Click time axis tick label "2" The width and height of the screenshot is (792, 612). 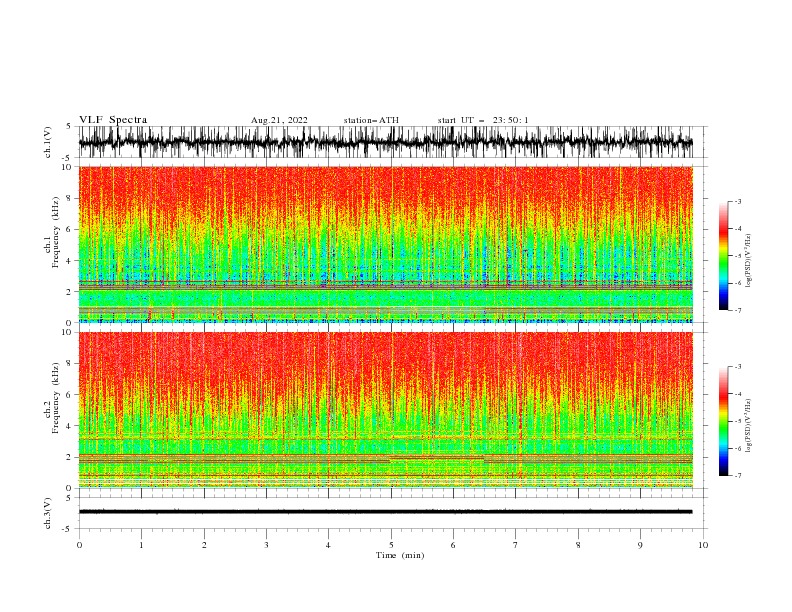click(204, 545)
